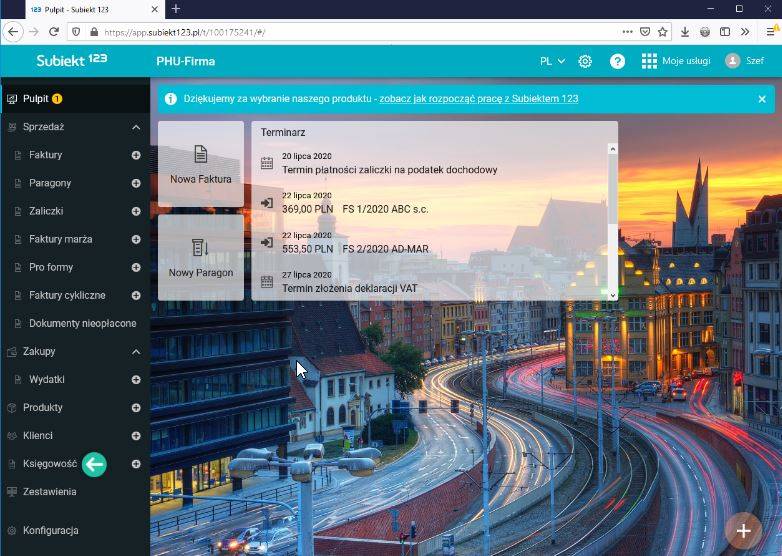Screen dimensions: 782x556
Task: Open page actions three-dots menu
Action: 627,32
